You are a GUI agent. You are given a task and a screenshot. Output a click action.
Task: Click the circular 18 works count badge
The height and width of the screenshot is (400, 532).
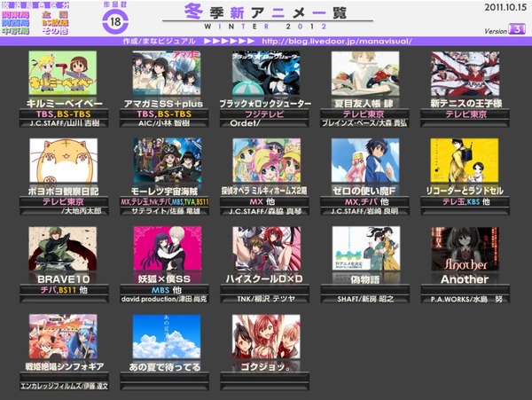click(x=115, y=21)
